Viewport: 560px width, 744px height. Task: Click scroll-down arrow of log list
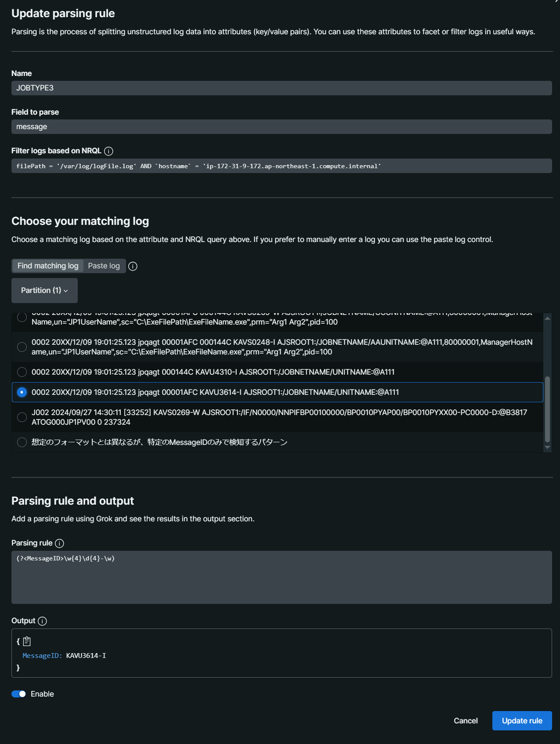pos(547,447)
